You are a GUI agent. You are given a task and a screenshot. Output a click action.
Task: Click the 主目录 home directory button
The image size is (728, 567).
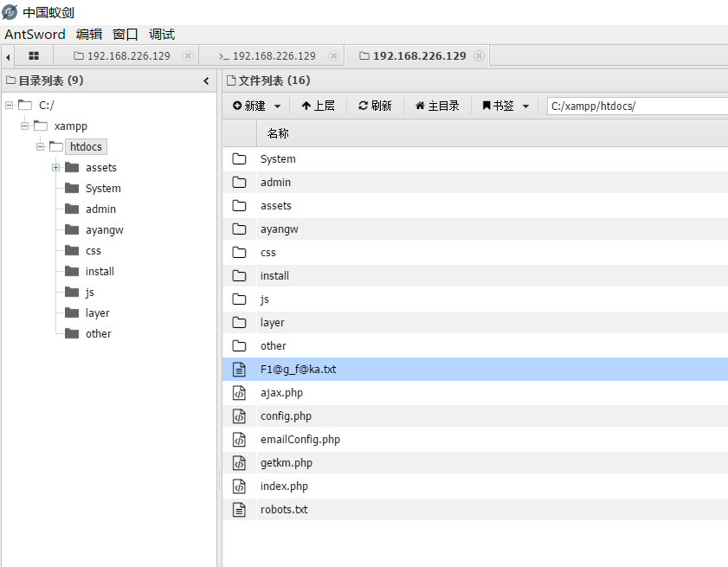click(x=437, y=106)
